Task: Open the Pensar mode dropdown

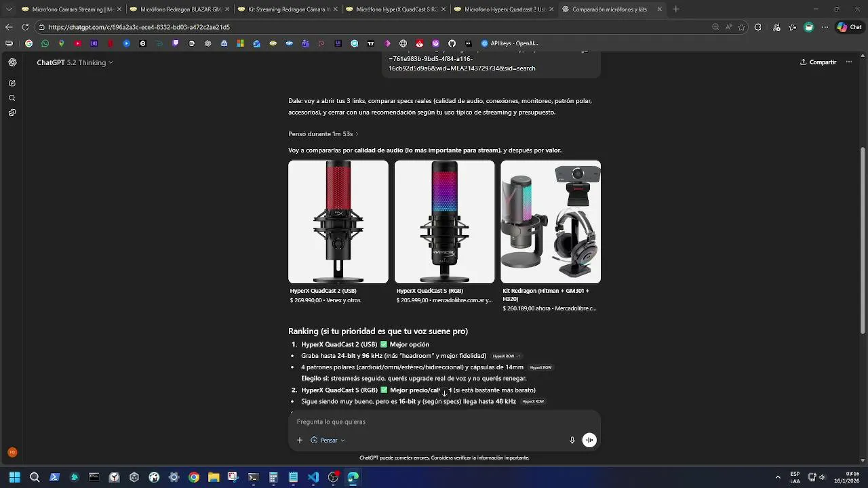Action: point(328,440)
